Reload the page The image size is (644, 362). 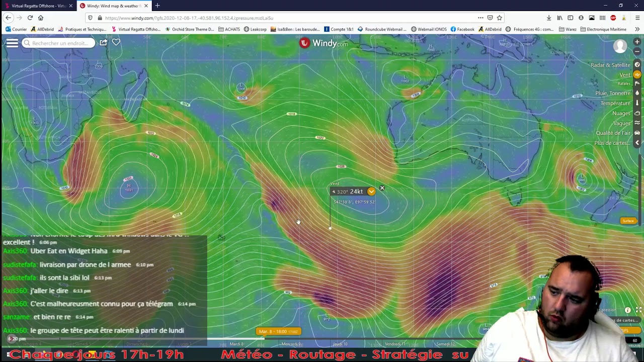tap(30, 18)
